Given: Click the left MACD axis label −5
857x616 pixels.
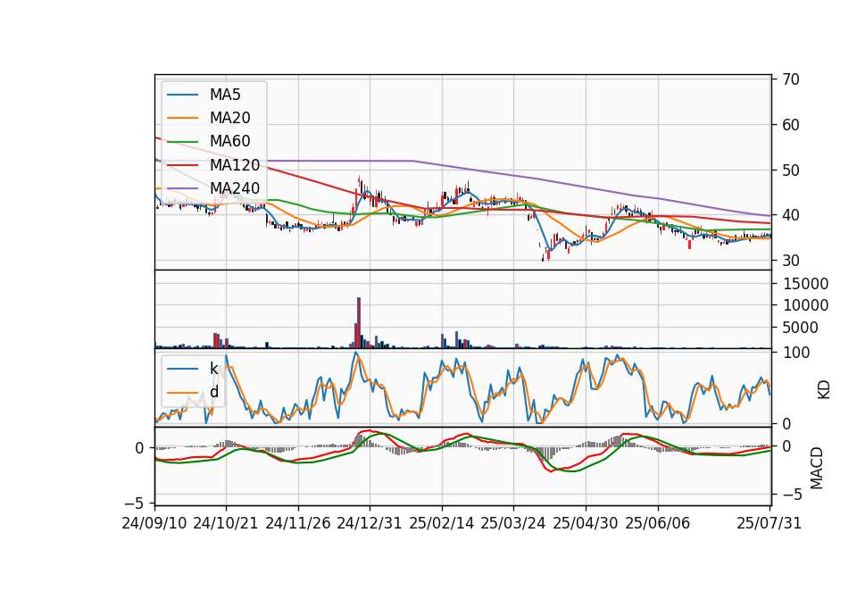Looking at the screenshot, I should [x=135, y=503].
